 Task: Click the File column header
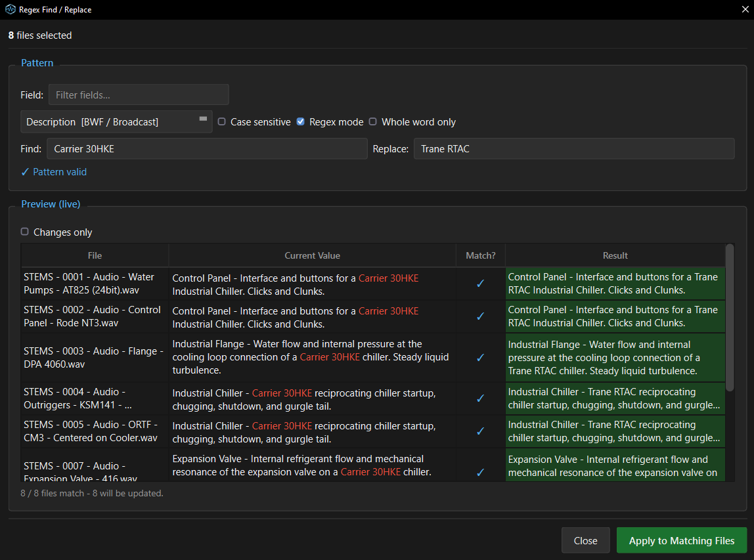coord(95,256)
